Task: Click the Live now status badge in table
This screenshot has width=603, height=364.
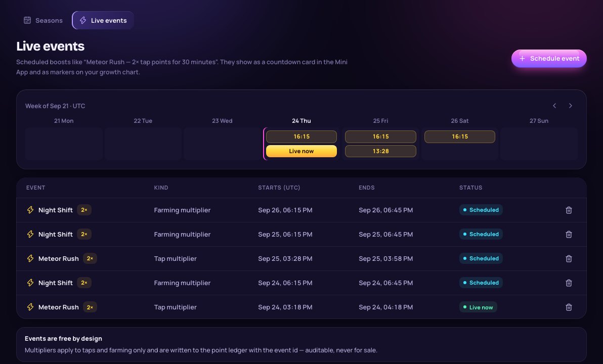Action: [x=478, y=307]
